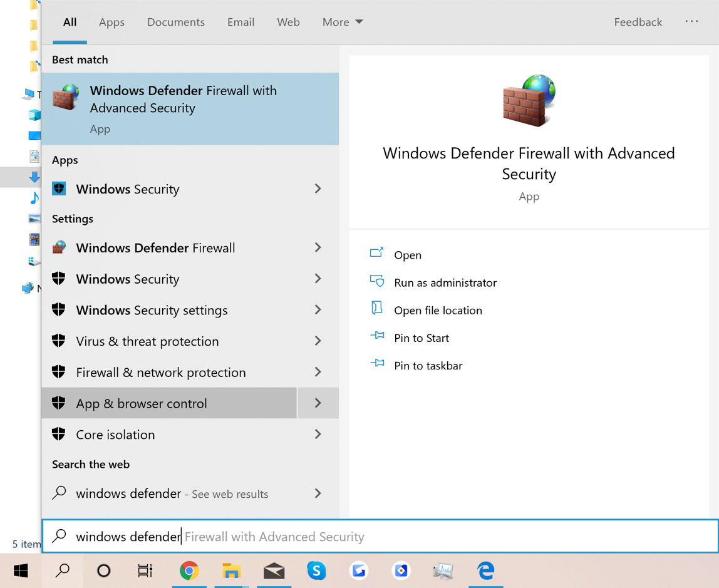Launch Skype from the taskbar
This screenshot has height=588, width=719.
(x=316, y=570)
